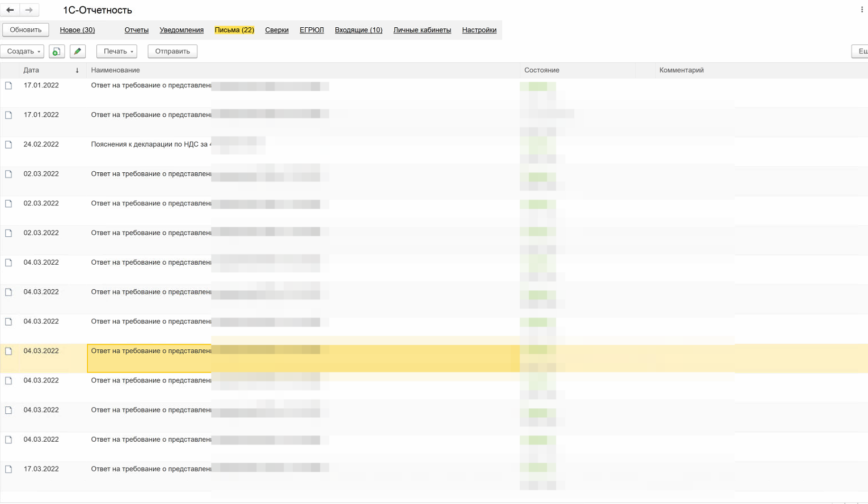Click the copy document icon with green plus
This screenshot has height=504, width=868.
point(56,52)
